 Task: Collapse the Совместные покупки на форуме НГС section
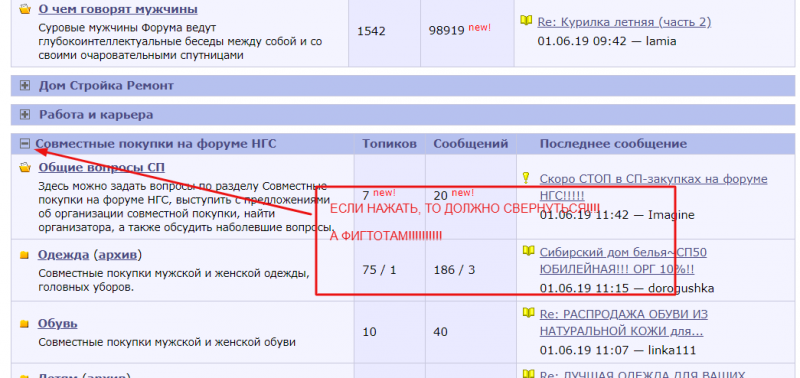(x=24, y=144)
